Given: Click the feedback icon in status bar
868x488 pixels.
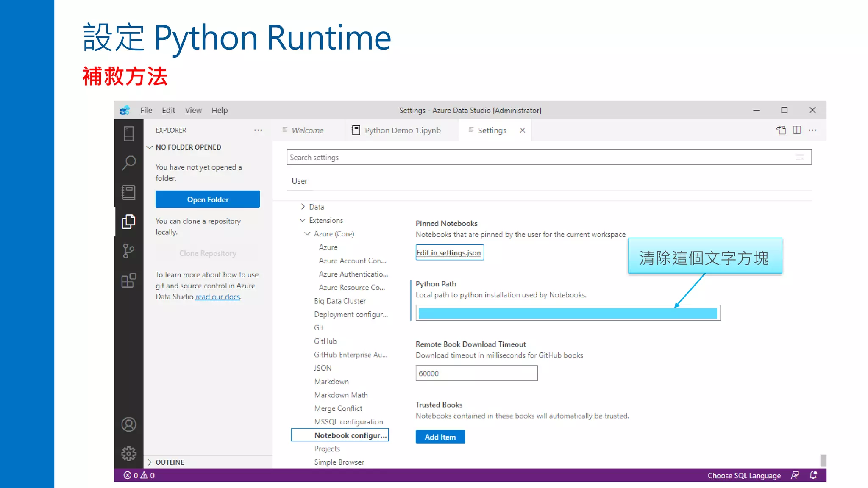Looking at the screenshot, I should [795, 475].
